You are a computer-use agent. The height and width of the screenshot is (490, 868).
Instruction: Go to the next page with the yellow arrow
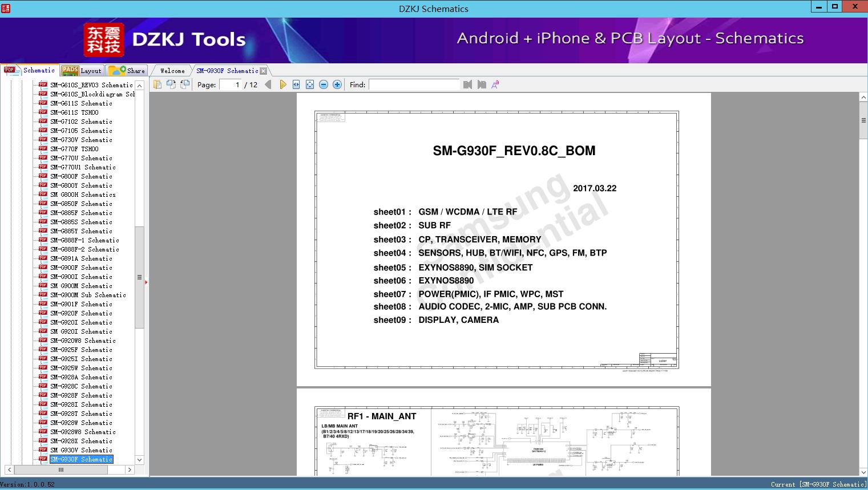pyautogui.click(x=282, y=84)
